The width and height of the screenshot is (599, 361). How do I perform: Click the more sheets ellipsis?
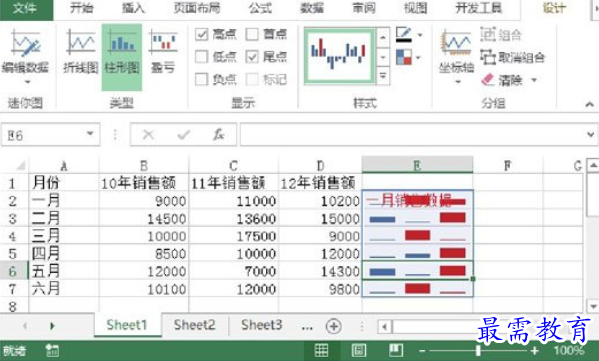(307, 327)
